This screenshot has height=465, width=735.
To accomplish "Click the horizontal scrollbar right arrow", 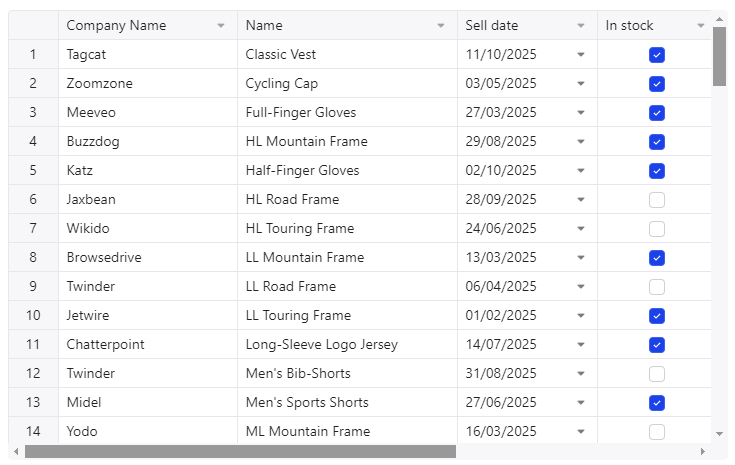I will 701,452.
